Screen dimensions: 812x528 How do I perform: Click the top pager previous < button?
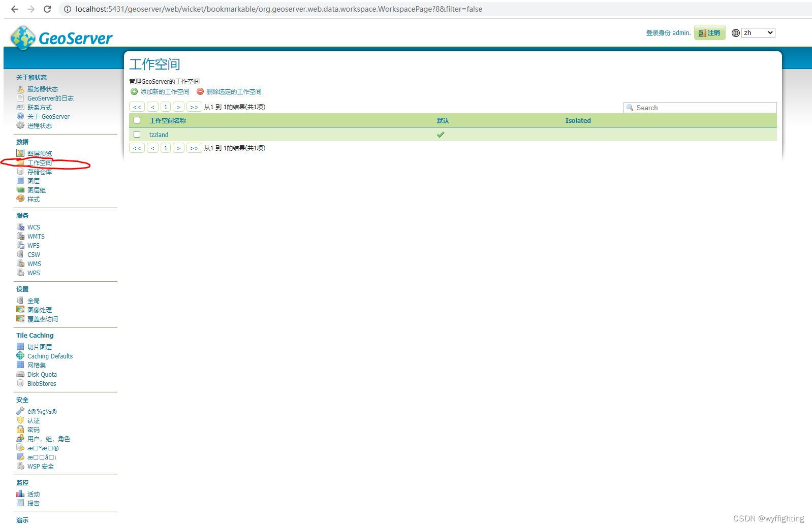(x=153, y=107)
